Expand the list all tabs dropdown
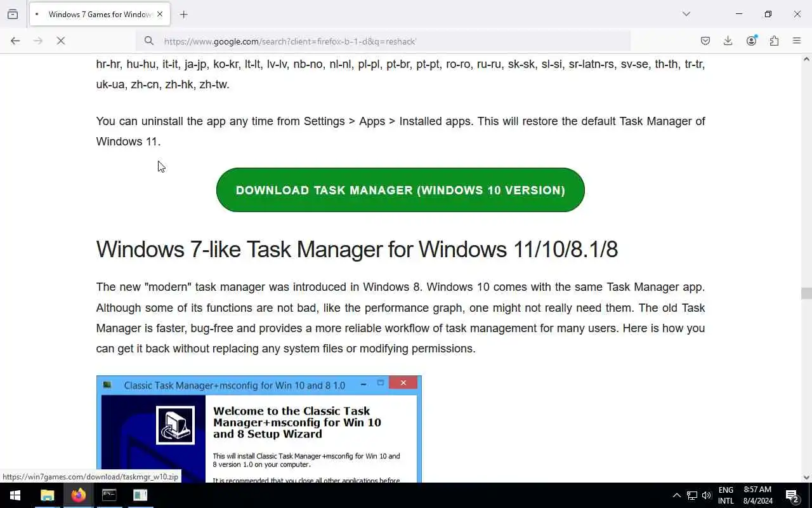This screenshot has width=812, height=508. click(x=686, y=14)
